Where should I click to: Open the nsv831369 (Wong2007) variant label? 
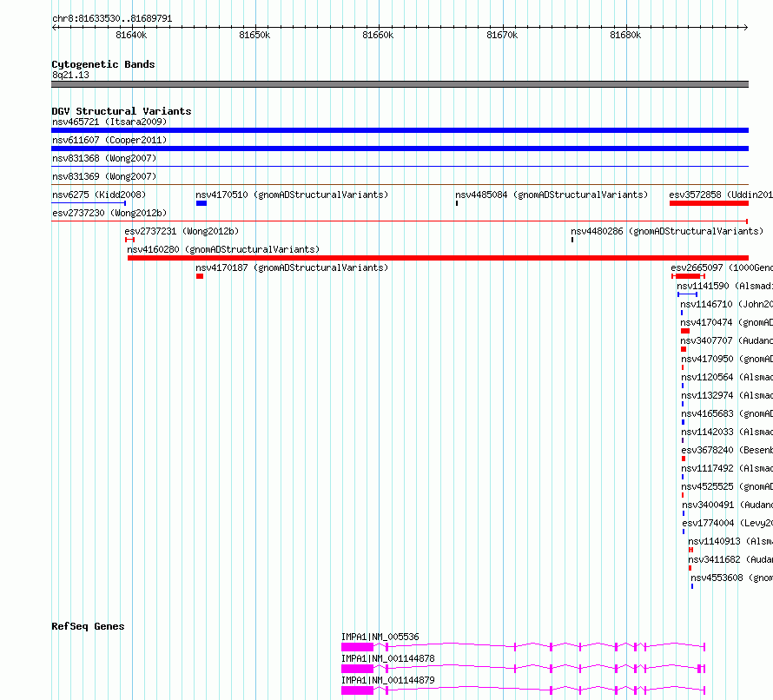pyautogui.click(x=104, y=176)
